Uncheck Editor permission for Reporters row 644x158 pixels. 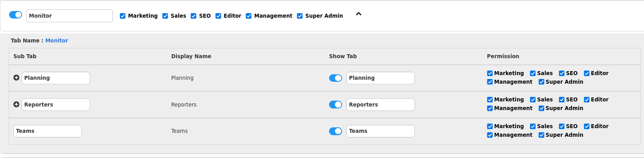click(587, 100)
